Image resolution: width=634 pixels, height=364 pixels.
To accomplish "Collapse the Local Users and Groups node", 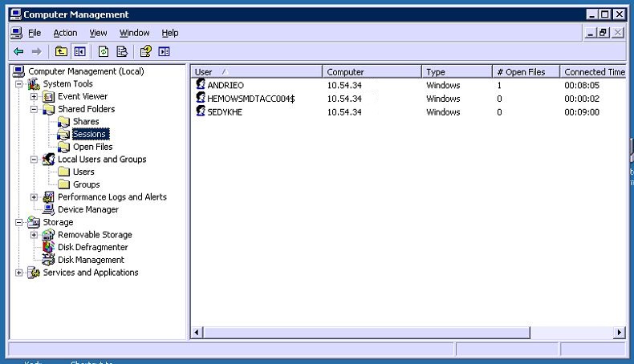I will tap(34, 160).
